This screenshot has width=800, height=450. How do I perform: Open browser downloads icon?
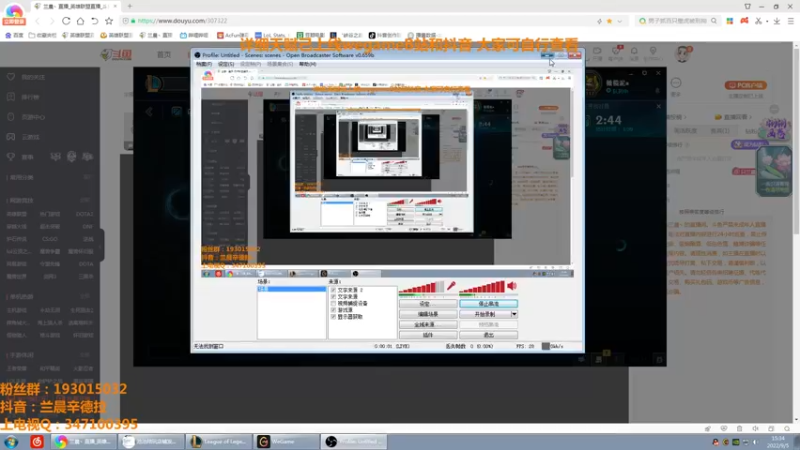point(777,21)
